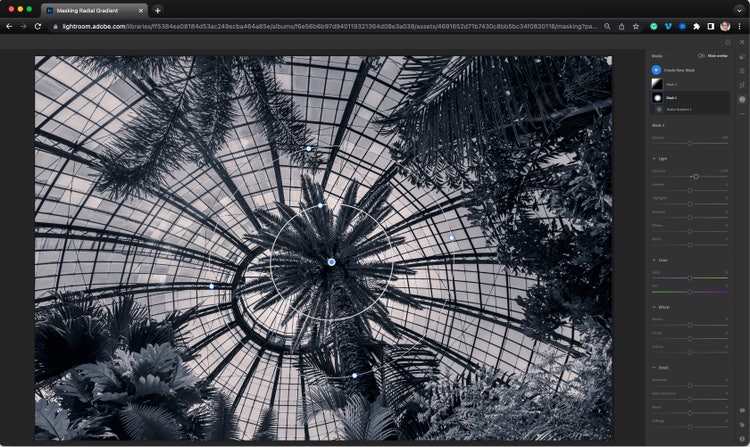Open a new browser tab
This screenshot has width=750, height=447.
coord(157,10)
